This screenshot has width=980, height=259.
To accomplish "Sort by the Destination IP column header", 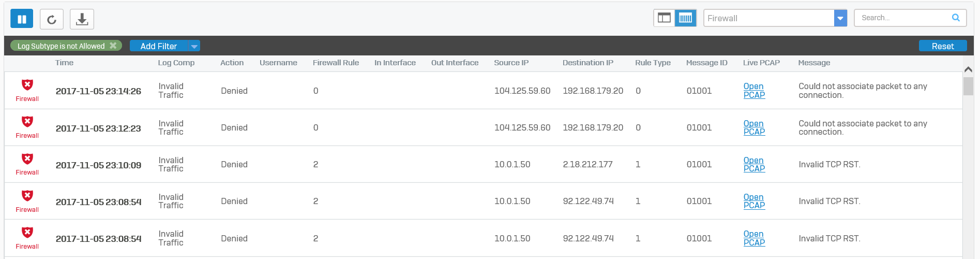I will click(x=588, y=63).
